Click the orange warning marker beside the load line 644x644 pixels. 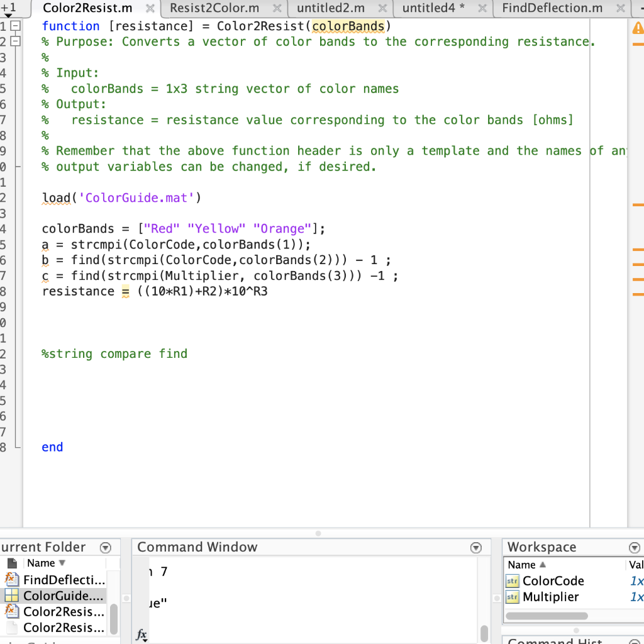pos(638,204)
